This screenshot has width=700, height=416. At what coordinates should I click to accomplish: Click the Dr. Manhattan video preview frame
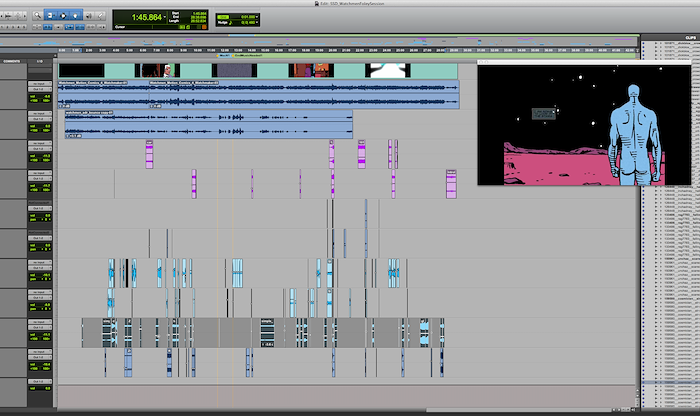click(x=584, y=125)
